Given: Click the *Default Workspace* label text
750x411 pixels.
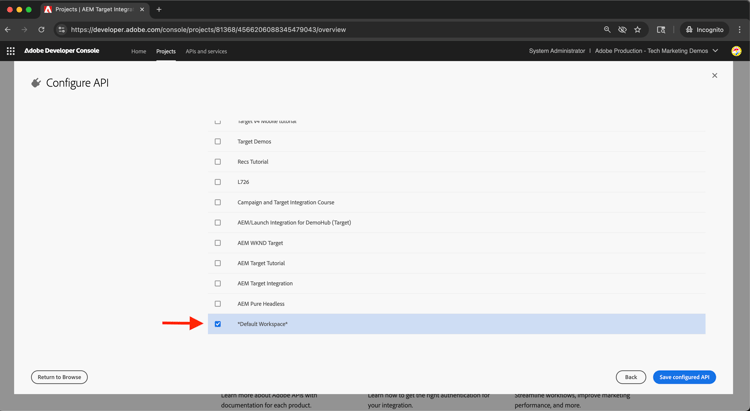Looking at the screenshot, I should 263,324.
